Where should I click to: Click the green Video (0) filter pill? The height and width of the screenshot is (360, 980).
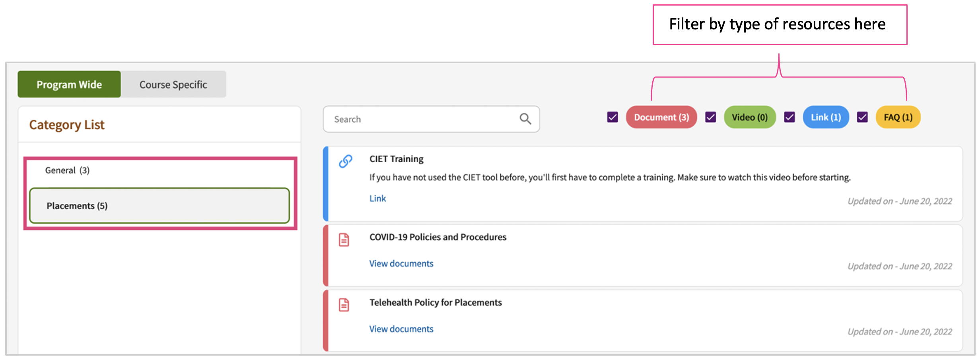point(750,117)
